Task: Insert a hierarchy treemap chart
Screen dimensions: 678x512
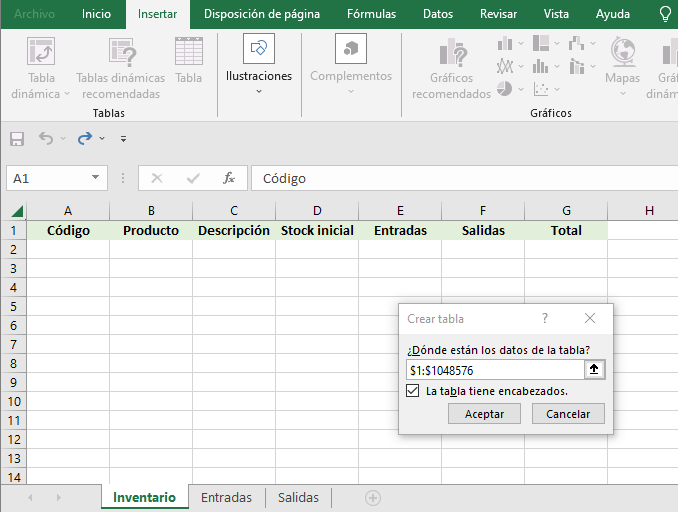Action: [540, 43]
